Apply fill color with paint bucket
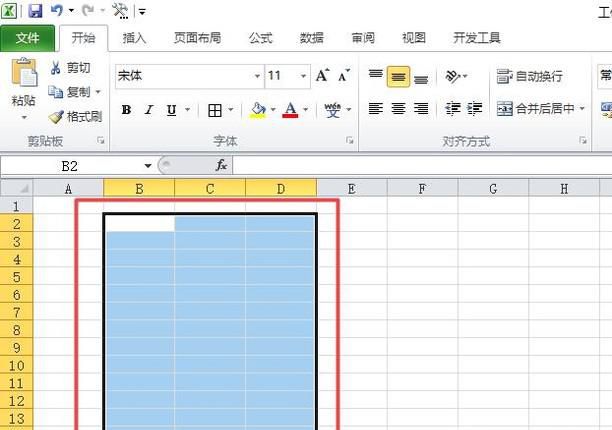The image size is (612, 430). 258,110
